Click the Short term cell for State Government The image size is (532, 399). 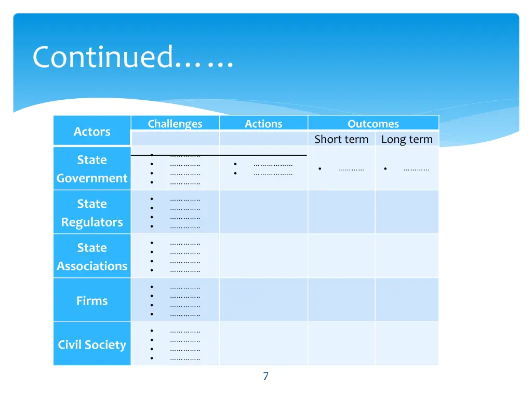[341, 169]
